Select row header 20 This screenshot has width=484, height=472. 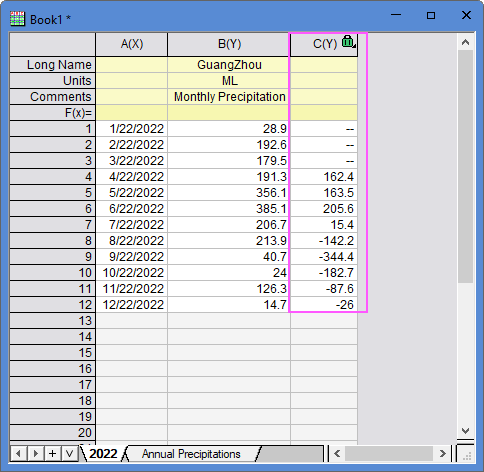click(x=53, y=433)
